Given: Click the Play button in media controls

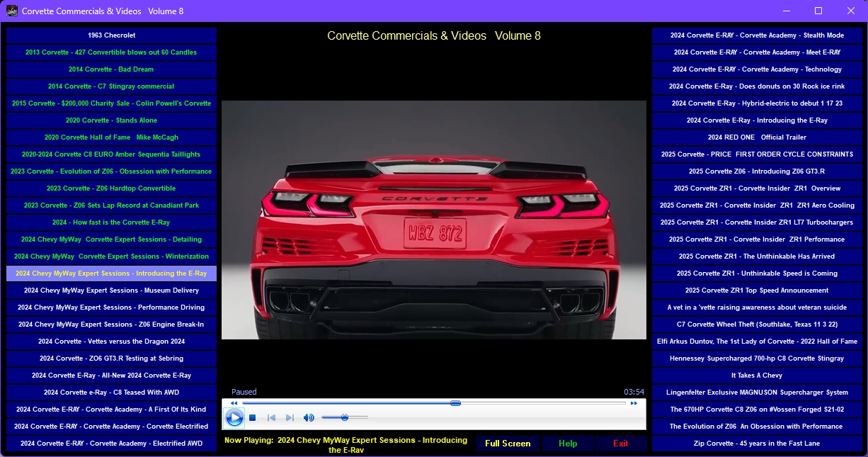Looking at the screenshot, I should tap(234, 418).
